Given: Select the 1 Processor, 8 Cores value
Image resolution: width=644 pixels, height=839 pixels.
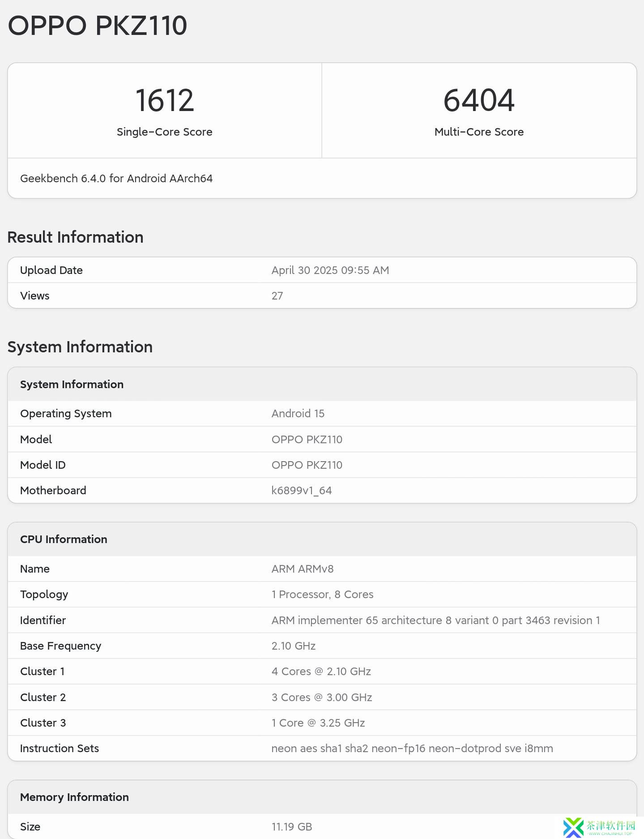Looking at the screenshot, I should [x=323, y=595].
